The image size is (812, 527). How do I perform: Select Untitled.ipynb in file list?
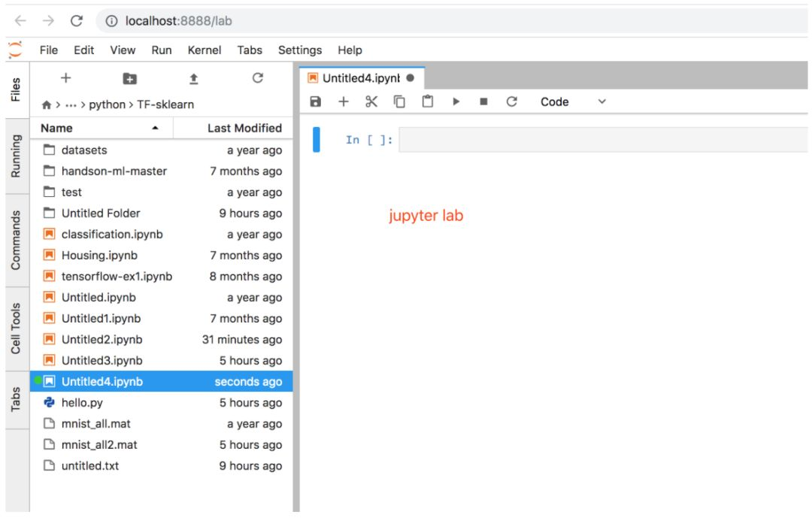[162, 298]
